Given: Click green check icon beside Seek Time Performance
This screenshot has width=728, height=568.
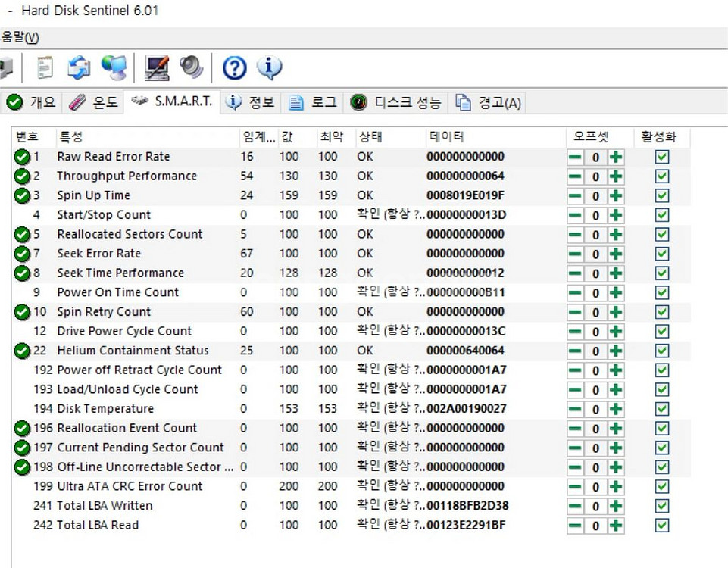Looking at the screenshot, I should [22, 273].
